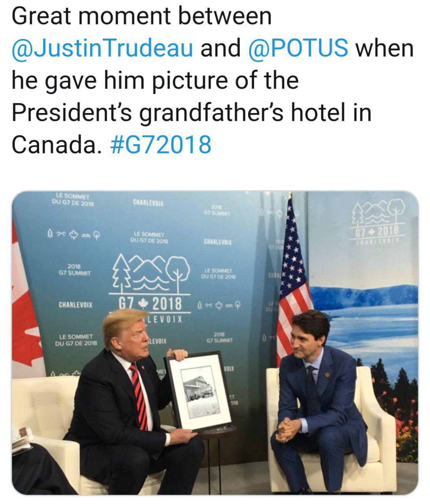Open the @POTUS profile mention
The image size is (430, 504).
(x=298, y=48)
